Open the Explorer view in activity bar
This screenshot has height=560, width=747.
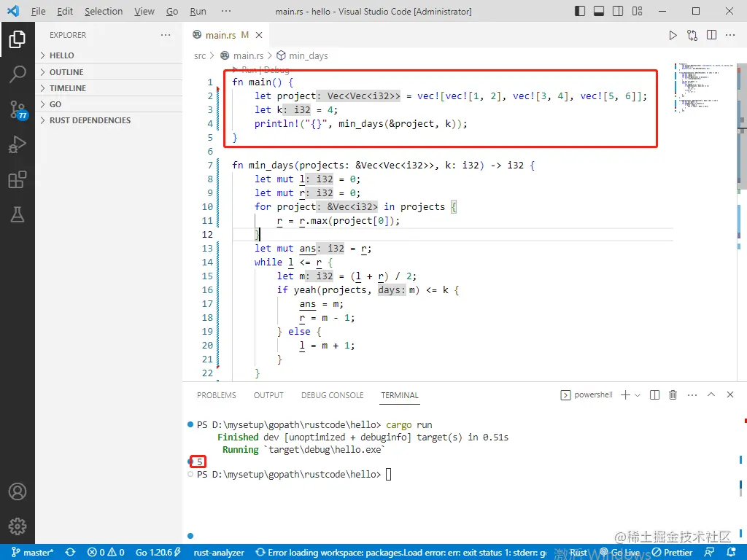pyautogui.click(x=18, y=39)
